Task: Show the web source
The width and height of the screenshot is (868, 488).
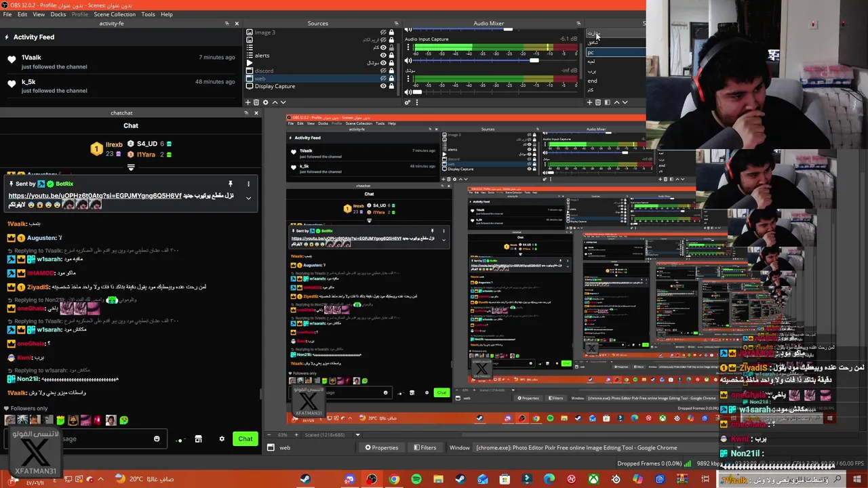Action: click(x=383, y=79)
